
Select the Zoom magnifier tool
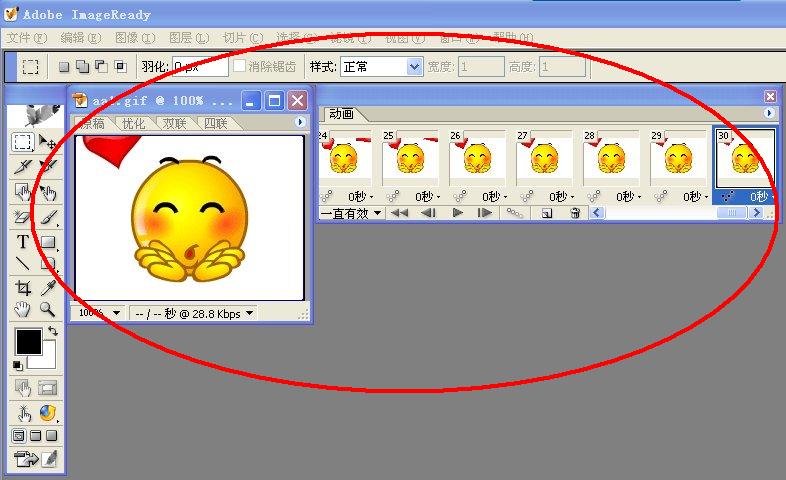48,309
